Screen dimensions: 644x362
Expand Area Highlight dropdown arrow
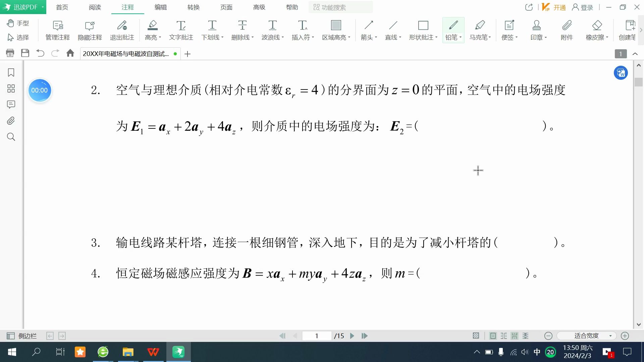(x=349, y=38)
